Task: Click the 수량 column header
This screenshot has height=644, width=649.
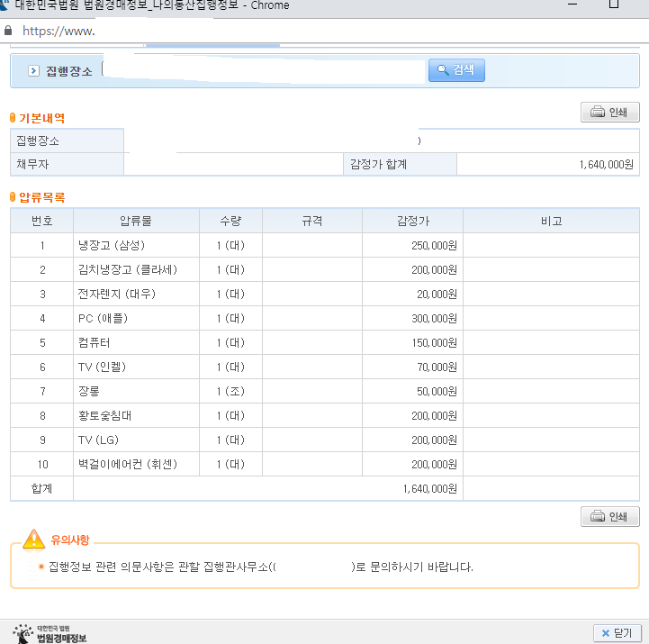Action: click(x=230, y=221)
